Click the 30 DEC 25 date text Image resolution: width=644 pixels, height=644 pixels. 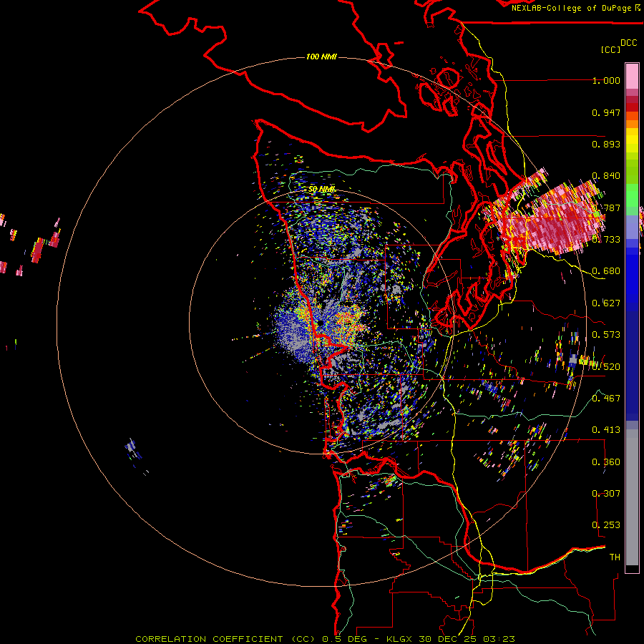pyautogui.click(x=449, y=639)
